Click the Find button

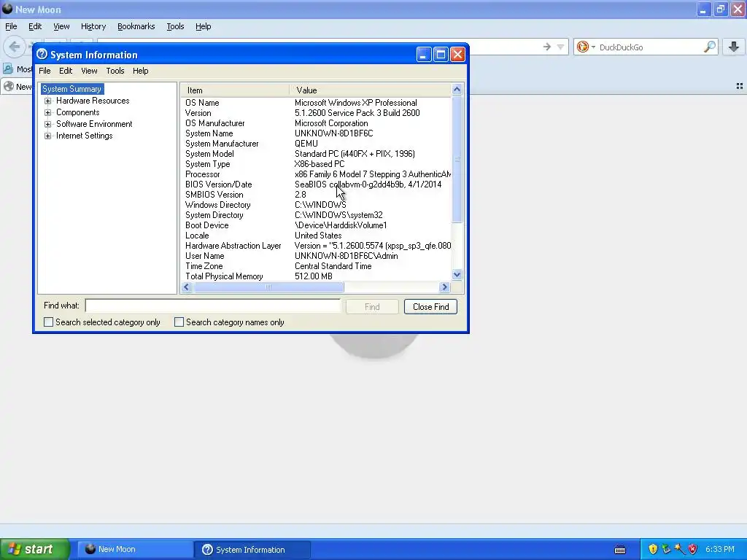tap(372, 307)
